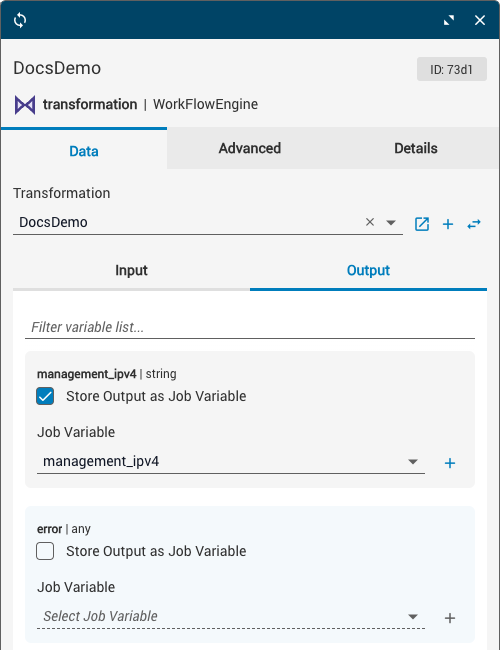Click the Filter variable list field
The height and width of the screenshot is (650, 500).
[x=250, y=327]
